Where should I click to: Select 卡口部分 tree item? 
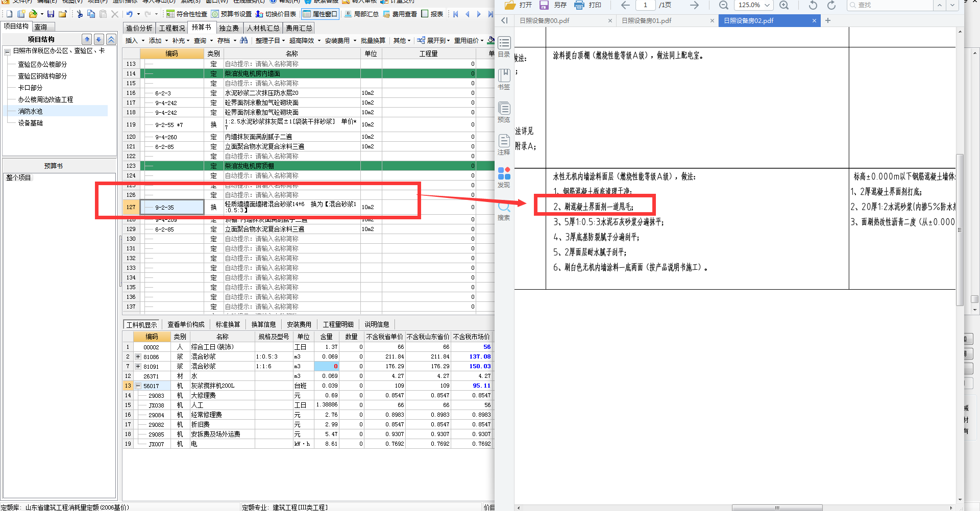(30, 88)
